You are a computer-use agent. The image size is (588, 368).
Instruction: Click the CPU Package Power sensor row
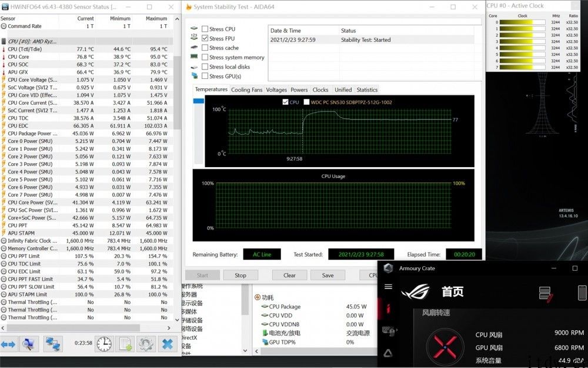point(86,133)
